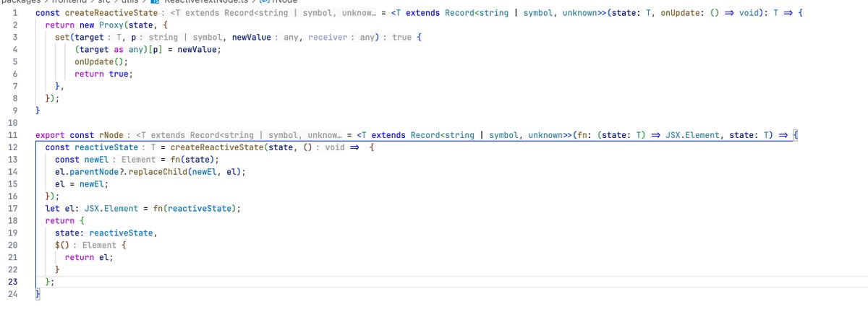Click line number 10 in the gutter
This screenshot has height=320, width=868.
(13, 123)
